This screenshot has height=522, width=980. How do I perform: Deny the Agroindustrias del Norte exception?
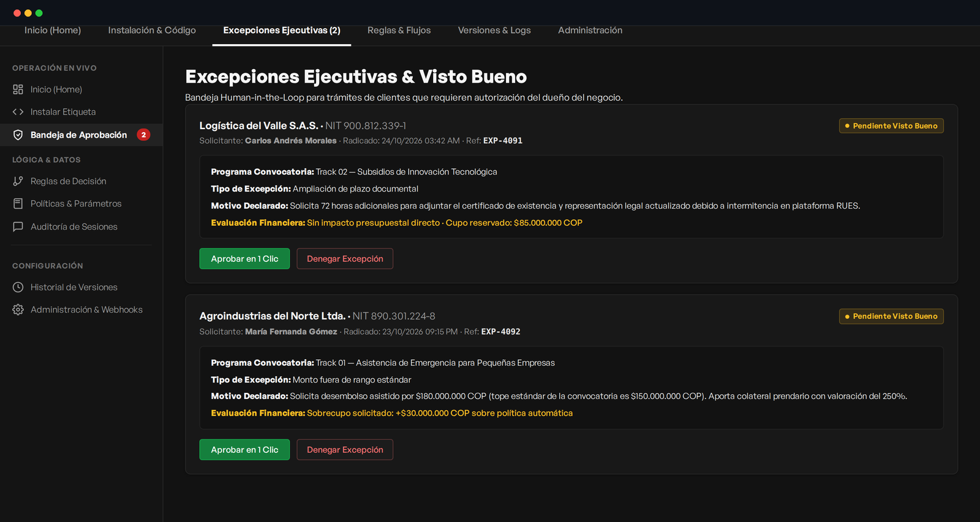(345, 450)
